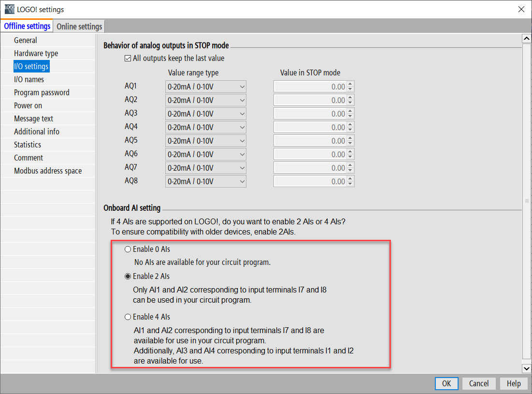
Task: Click the scrollbar up arrow
Action: [x=527, y=38]
